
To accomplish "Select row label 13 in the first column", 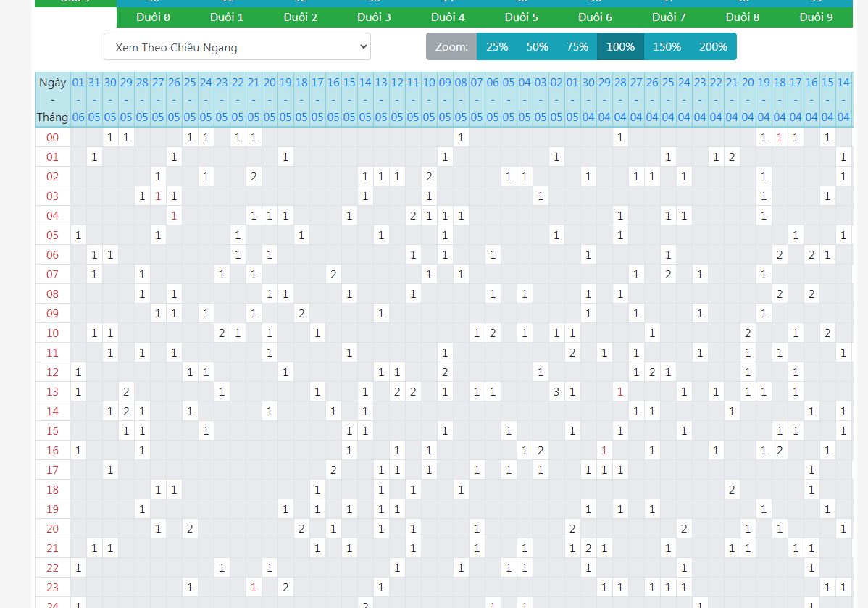I will (52, 391).
